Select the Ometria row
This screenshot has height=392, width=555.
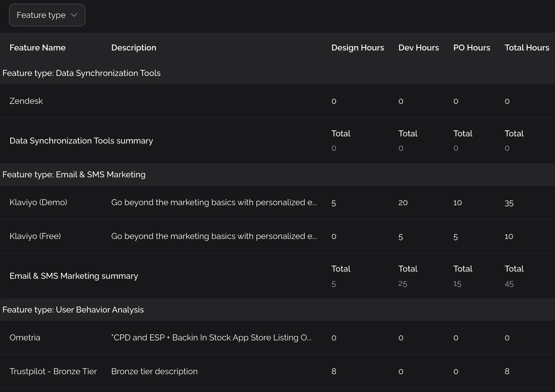25,338
